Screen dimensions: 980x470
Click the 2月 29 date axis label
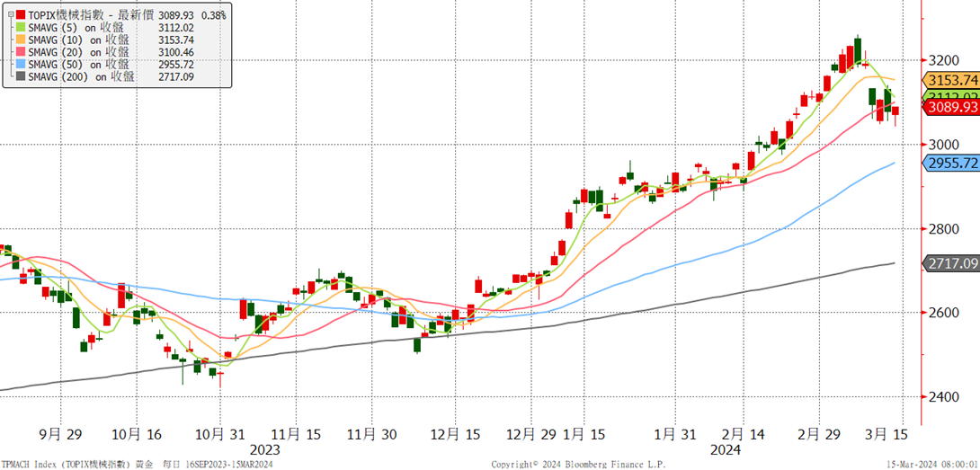[821, 433]
